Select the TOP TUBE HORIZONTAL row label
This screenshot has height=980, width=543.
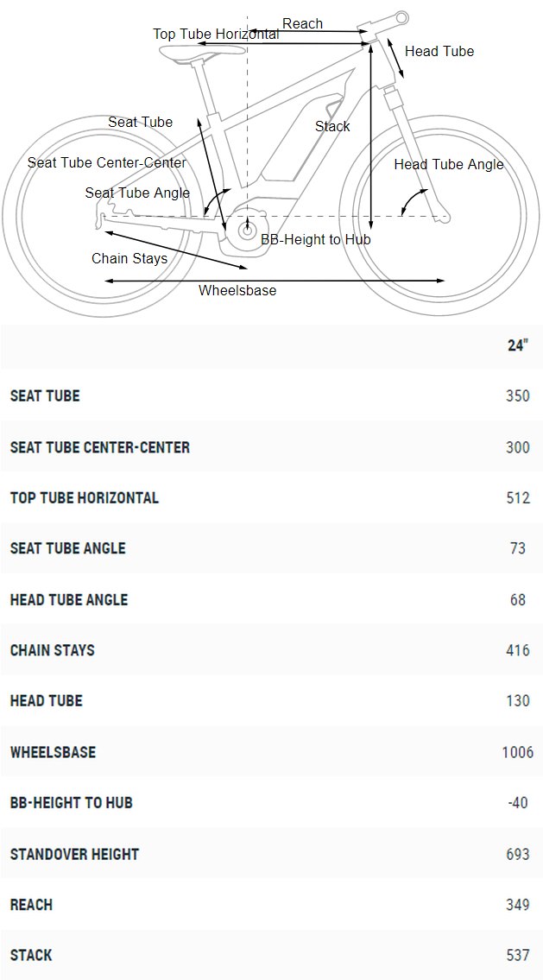click(x=85, y=498)
